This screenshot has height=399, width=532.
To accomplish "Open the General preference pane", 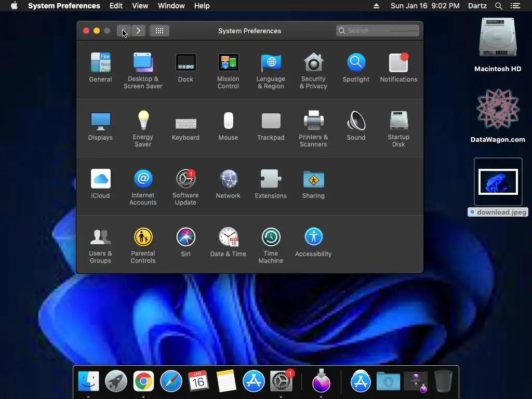I will (x=100, y=67).
